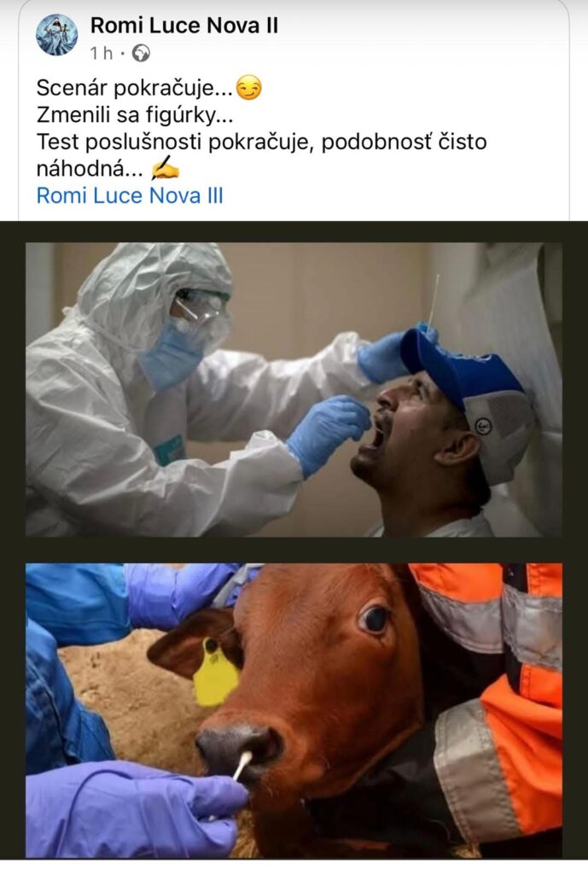This screenshot has height=874, width=588.
Task: Click the 'Scenár pokračuje...' text line
Action: pos(134,88)
